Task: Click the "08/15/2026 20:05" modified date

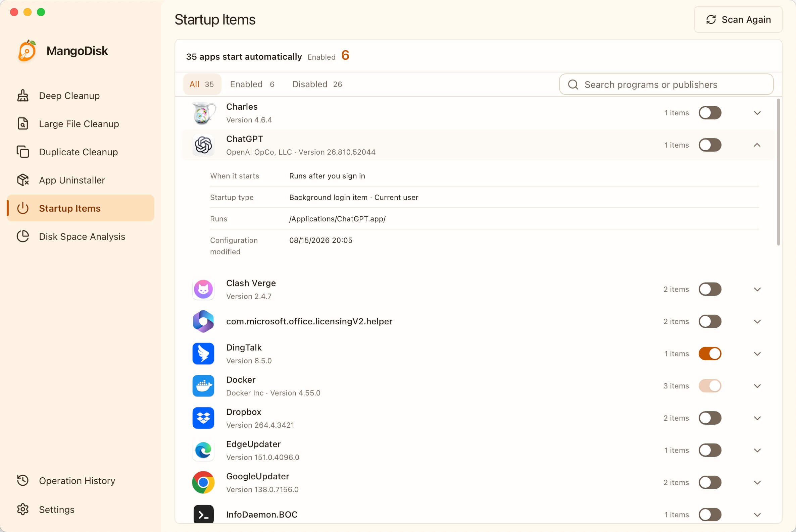Action: 321,240
